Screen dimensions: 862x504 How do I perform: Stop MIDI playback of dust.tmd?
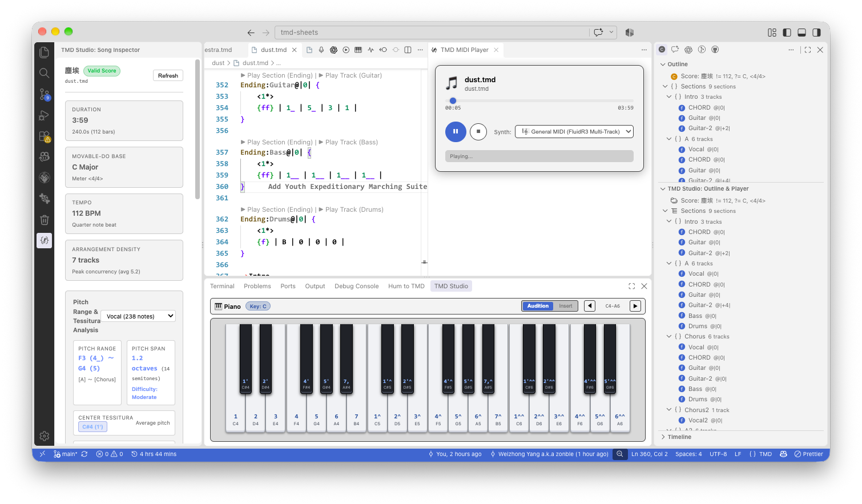478,131
